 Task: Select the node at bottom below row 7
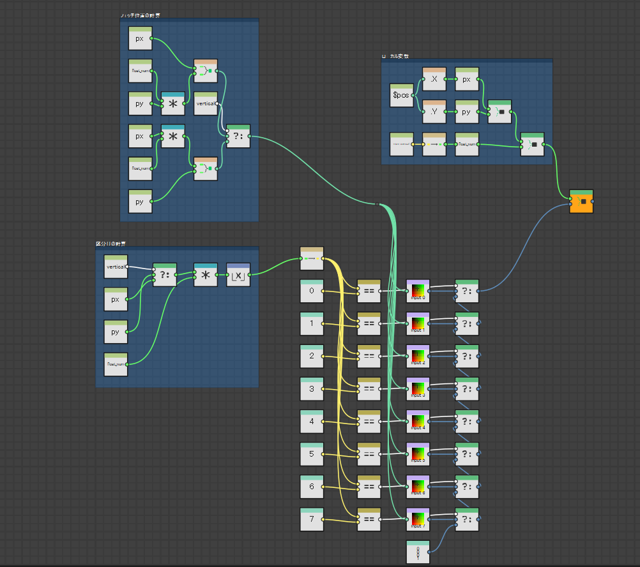click(x=417, y=551)
